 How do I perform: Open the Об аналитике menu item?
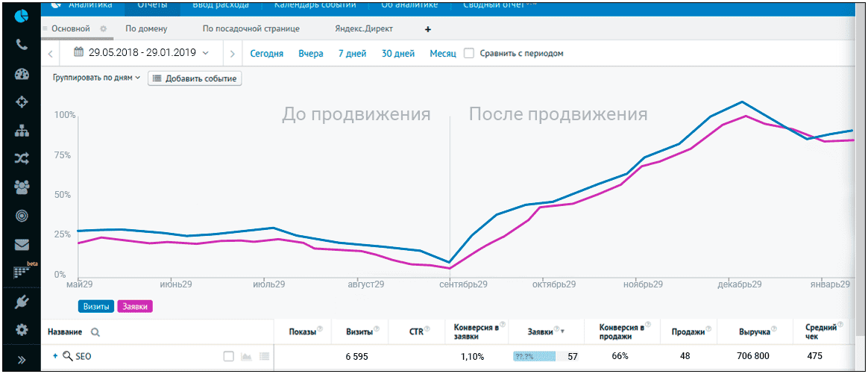point(409,5)
